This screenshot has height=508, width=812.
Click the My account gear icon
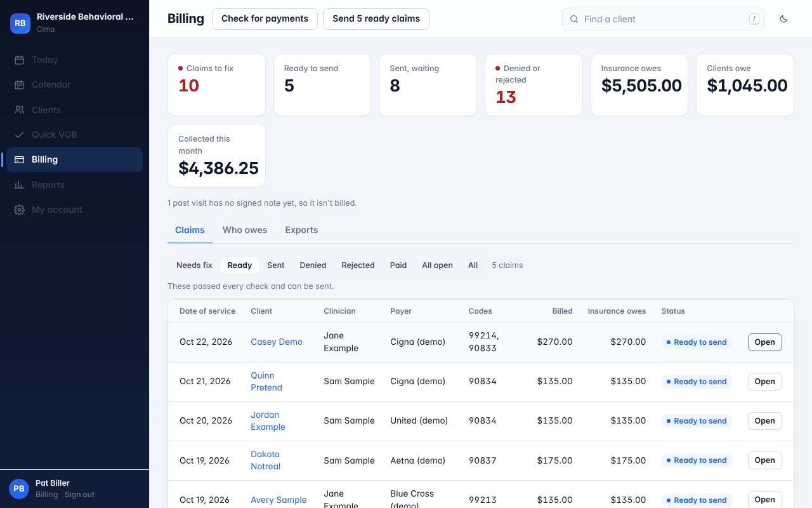[20, 210]
